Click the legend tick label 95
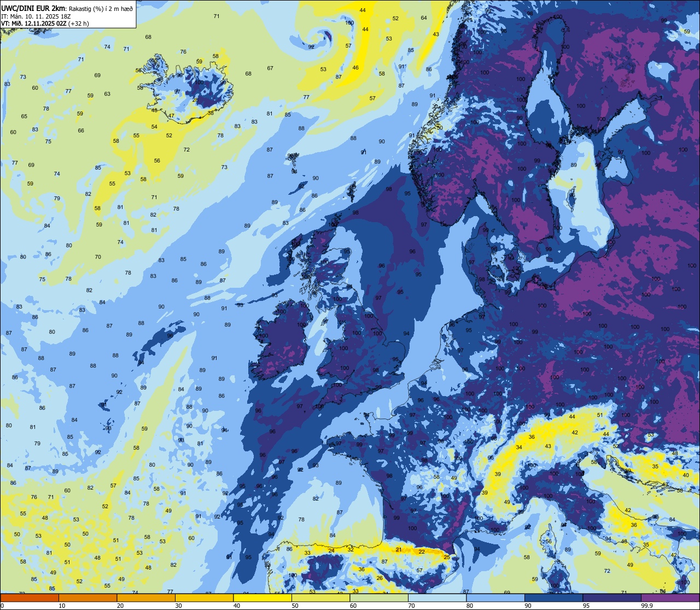 (x=586, y=606)
